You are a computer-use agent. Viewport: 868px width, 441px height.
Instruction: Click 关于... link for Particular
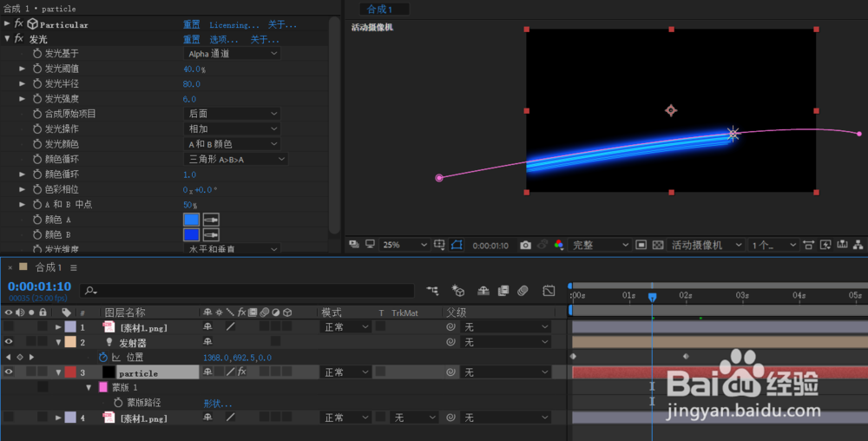point(282,24)
